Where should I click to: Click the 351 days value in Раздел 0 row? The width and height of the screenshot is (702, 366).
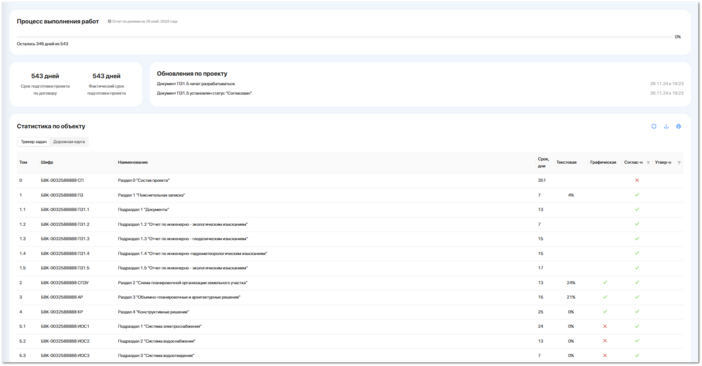coord(541,180)
